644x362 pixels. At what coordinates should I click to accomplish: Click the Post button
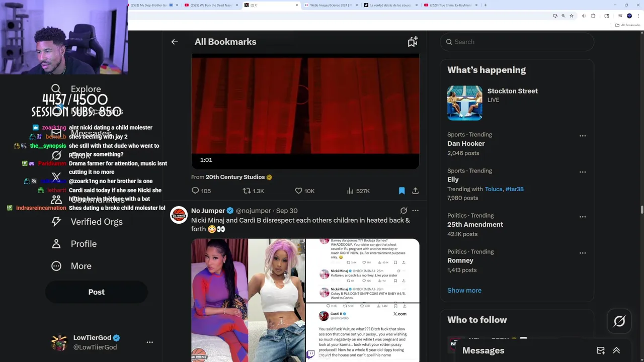[97, 292]
